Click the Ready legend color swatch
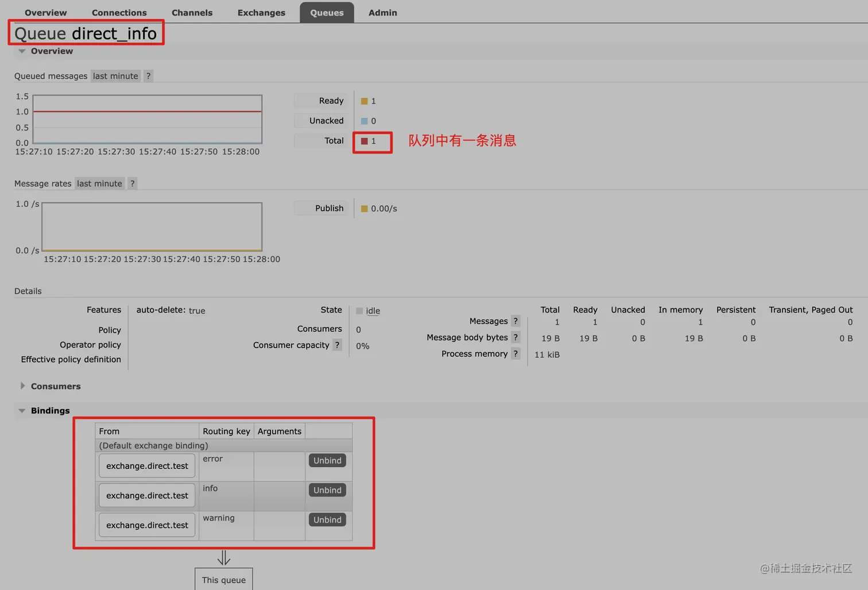The image size is (868, 590). [x=364, y=101]
